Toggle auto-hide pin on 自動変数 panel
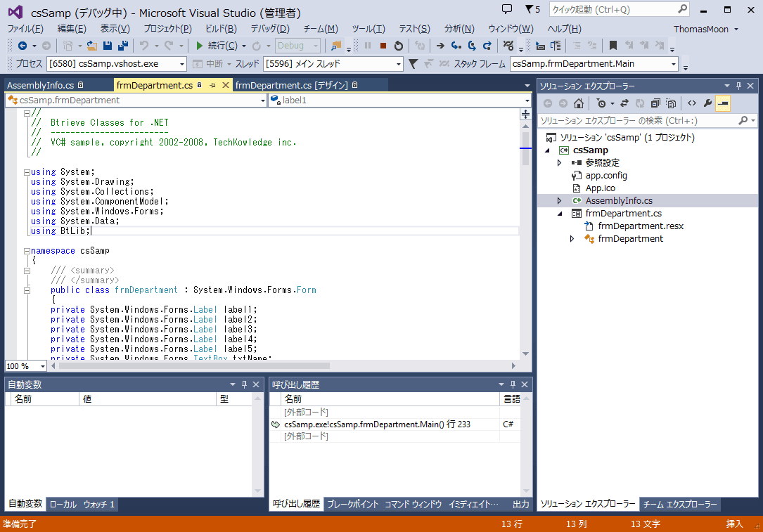 tap(244, 384)
